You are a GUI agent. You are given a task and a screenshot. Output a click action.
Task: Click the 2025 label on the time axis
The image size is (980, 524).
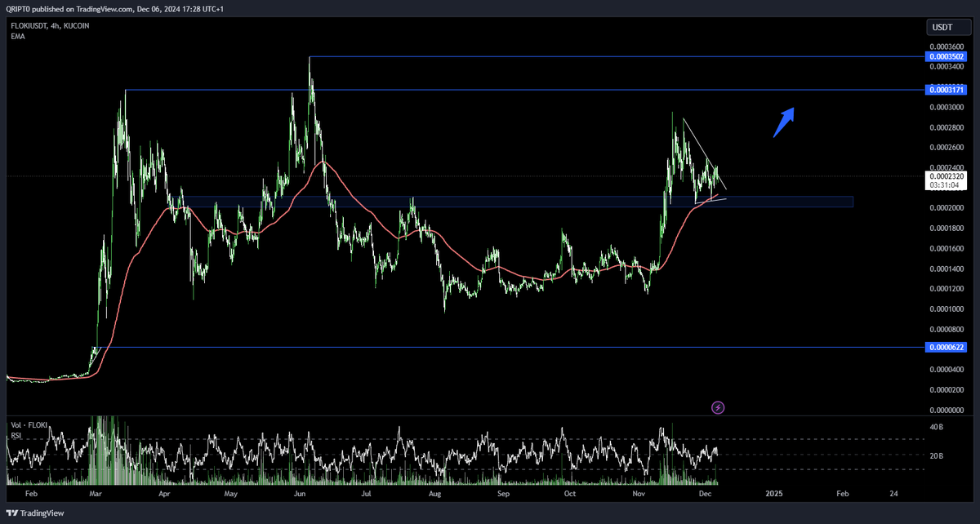773,494
